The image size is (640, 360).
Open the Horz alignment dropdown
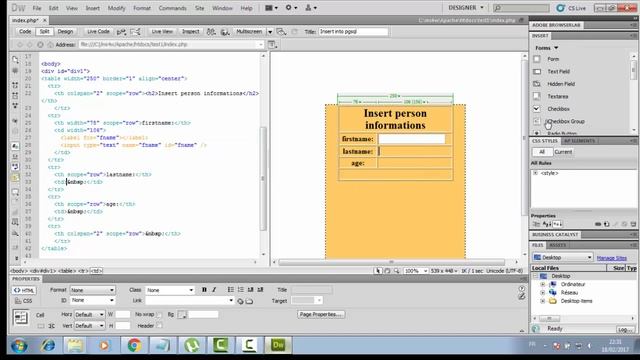[x=89, y=315]
